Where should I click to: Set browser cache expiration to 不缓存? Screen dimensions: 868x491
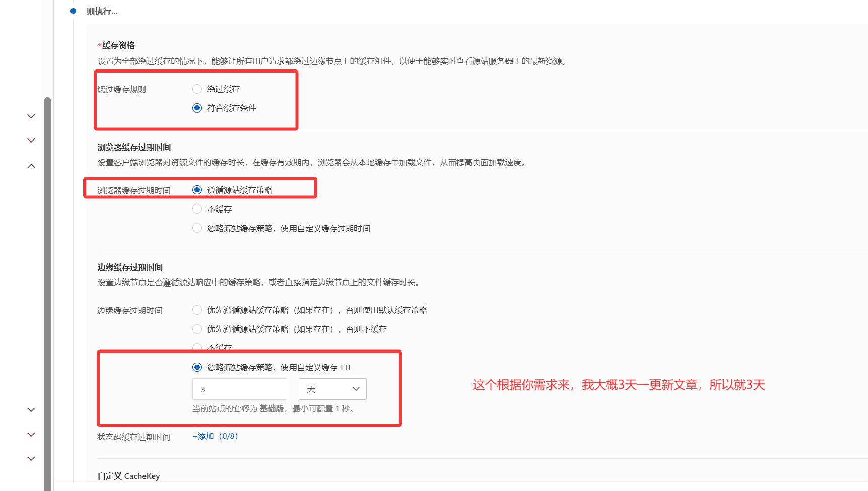coord(197,209)
